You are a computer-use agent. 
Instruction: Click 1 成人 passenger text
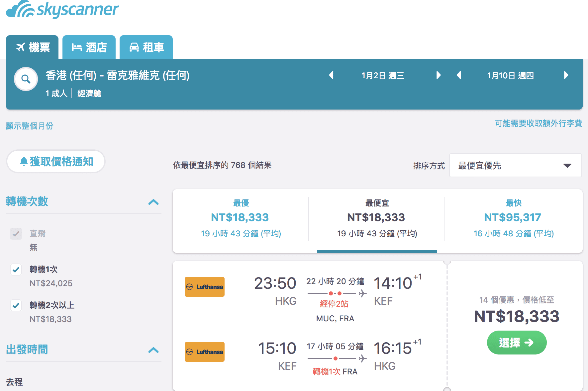pyautogui.click(x=56, y=94)
